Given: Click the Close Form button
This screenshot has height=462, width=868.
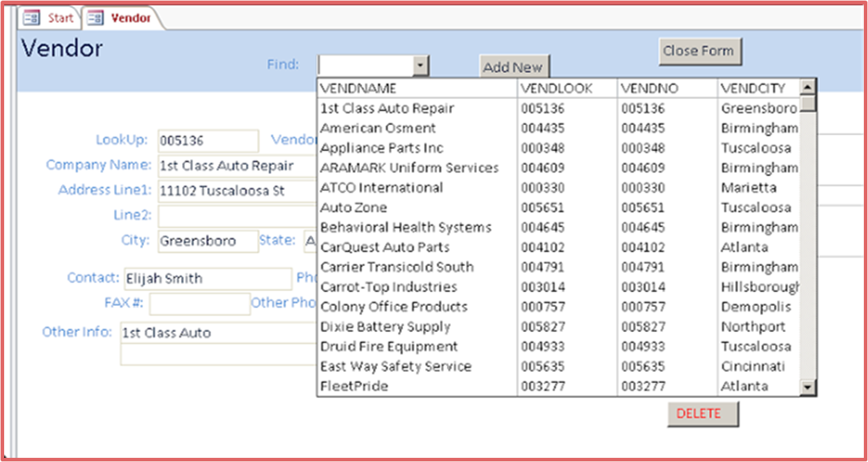Looking at the screenshot, I should point(700,51).
